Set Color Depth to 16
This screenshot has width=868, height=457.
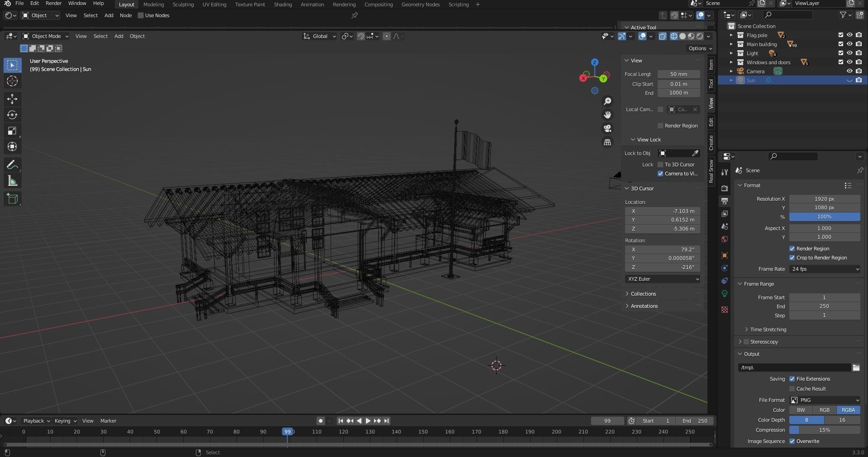[x=842, y=420]
